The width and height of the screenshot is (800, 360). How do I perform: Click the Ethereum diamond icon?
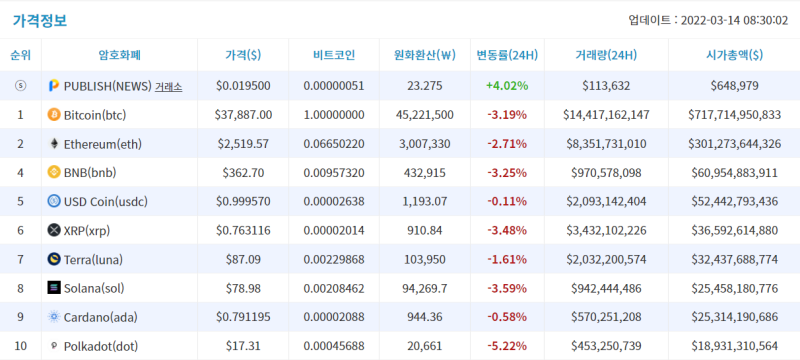(54, 144)
